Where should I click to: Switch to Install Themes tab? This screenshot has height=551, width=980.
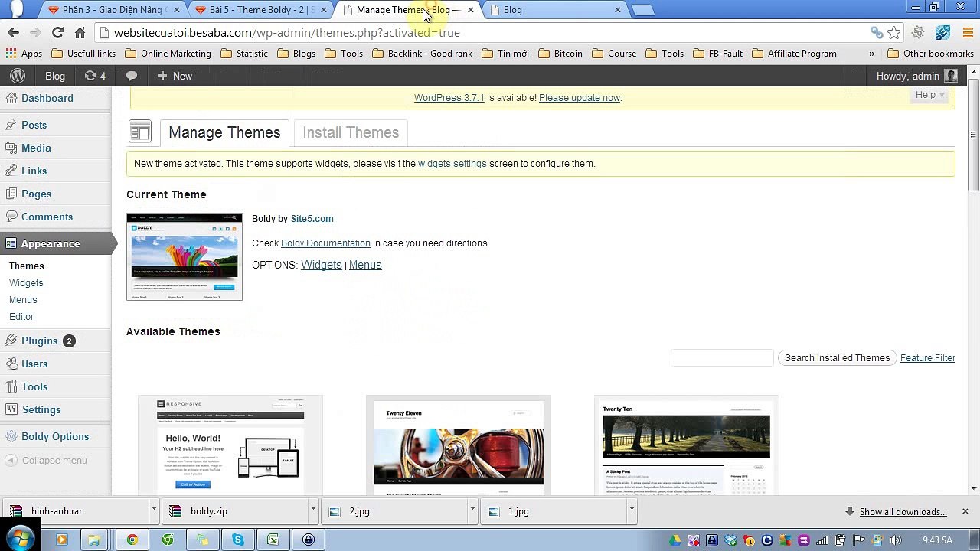click(351, 132)
